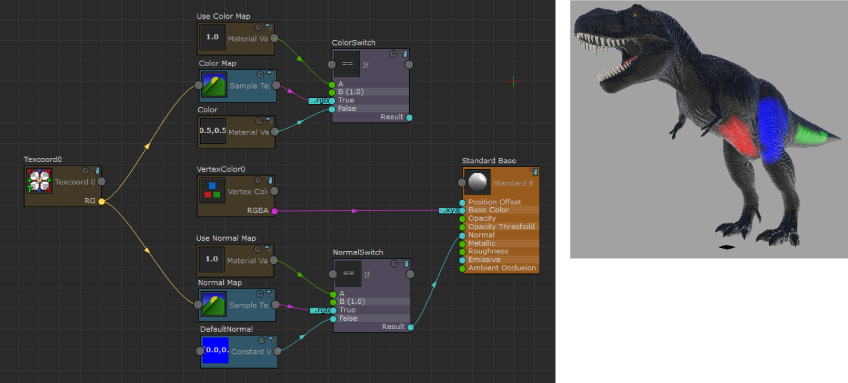The image size is (848, 383).
Task: Click the Texcoord0 node icon
Action: click(x=39, y=181)
